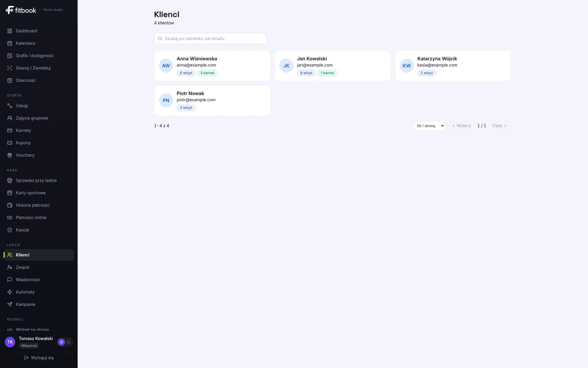Screen dimensions: 588x368
Task: Open Katarzyna Wójcik client name
Action: point(437,59)
